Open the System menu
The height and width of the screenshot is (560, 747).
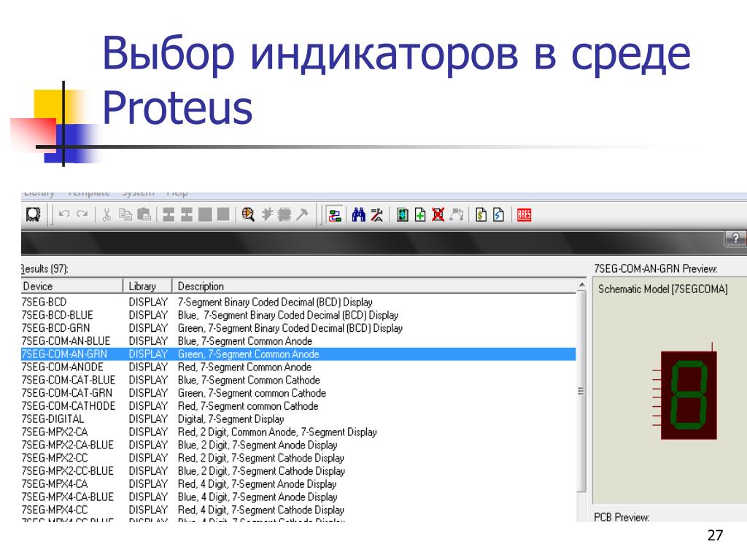(x=138, y=193)
